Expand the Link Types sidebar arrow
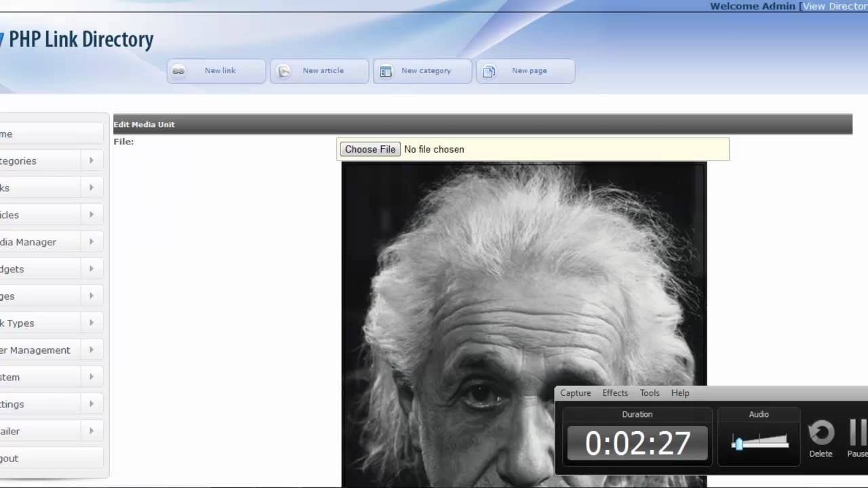The image size is (868, 488). (92, 323)
